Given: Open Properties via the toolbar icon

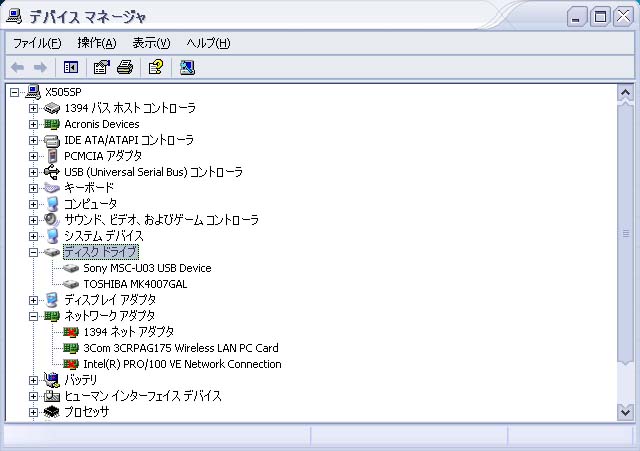Looking at the screenshot, I should [x=102, y=67].
